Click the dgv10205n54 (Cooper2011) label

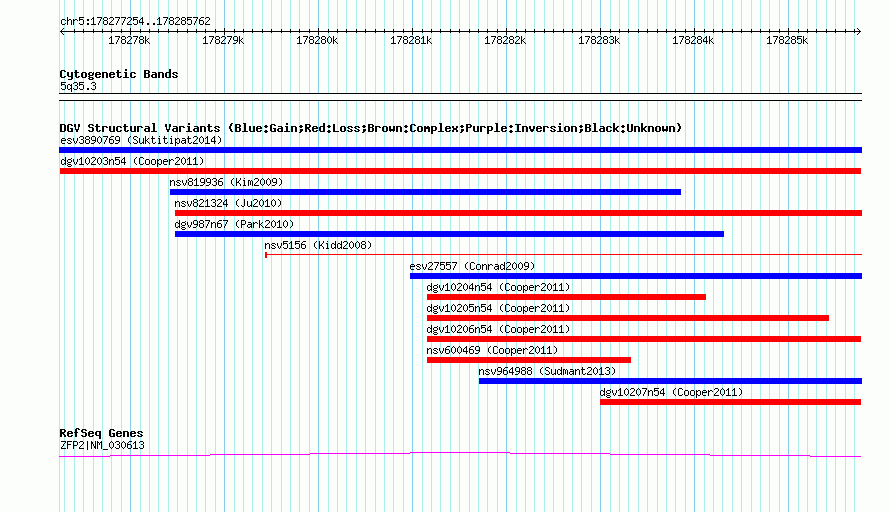tap(498, 308)
